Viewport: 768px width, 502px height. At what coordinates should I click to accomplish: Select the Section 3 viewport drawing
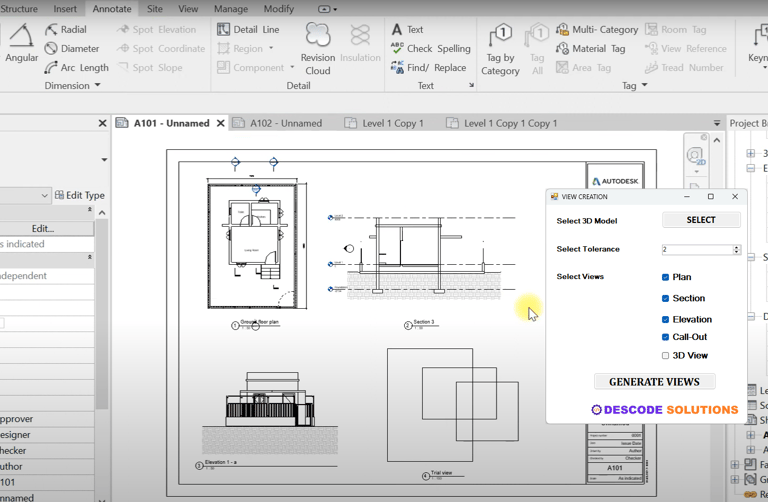pyautogui.click(x=422, y=258)
